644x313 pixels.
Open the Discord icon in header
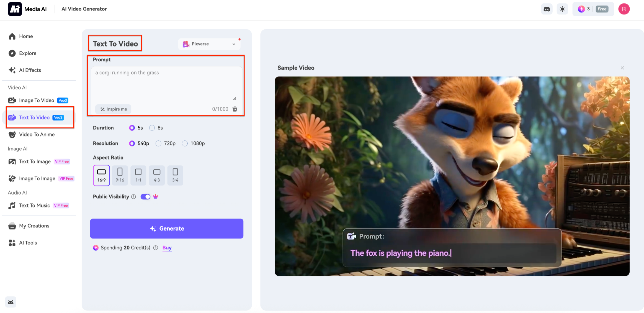(547, 9)
